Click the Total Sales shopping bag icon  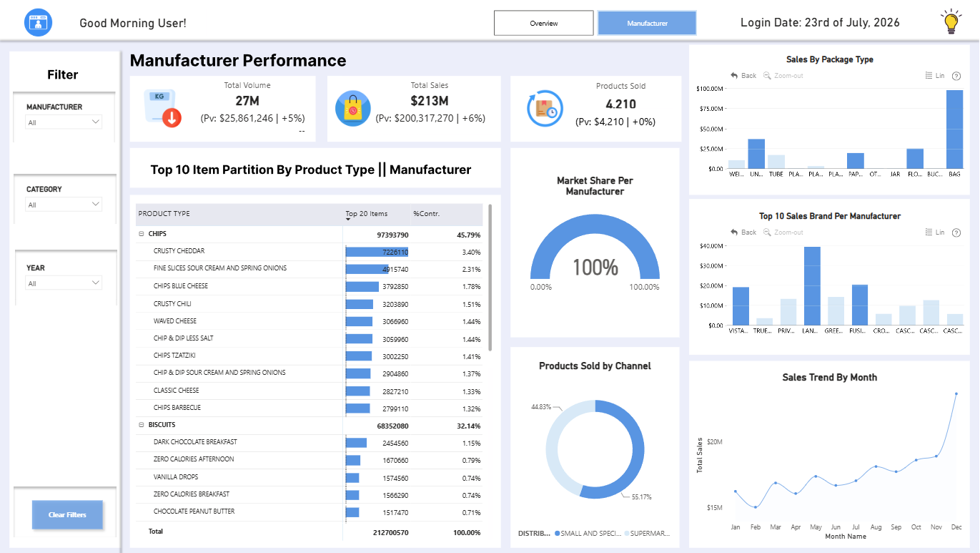(352, 109)
